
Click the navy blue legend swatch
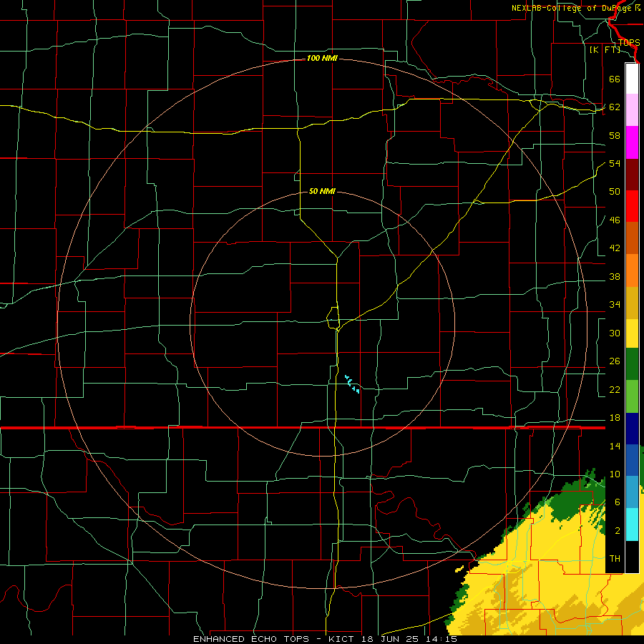tap(632, 429)
